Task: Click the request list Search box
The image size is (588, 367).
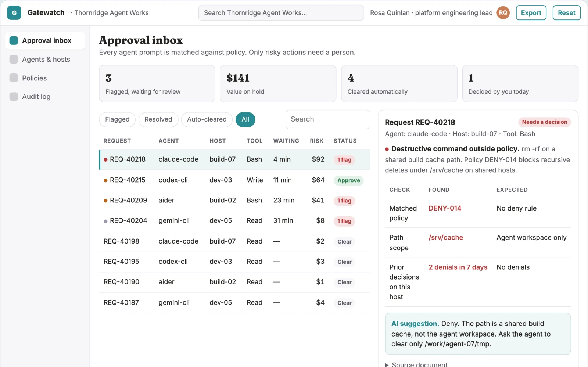Action: (328, 119)
